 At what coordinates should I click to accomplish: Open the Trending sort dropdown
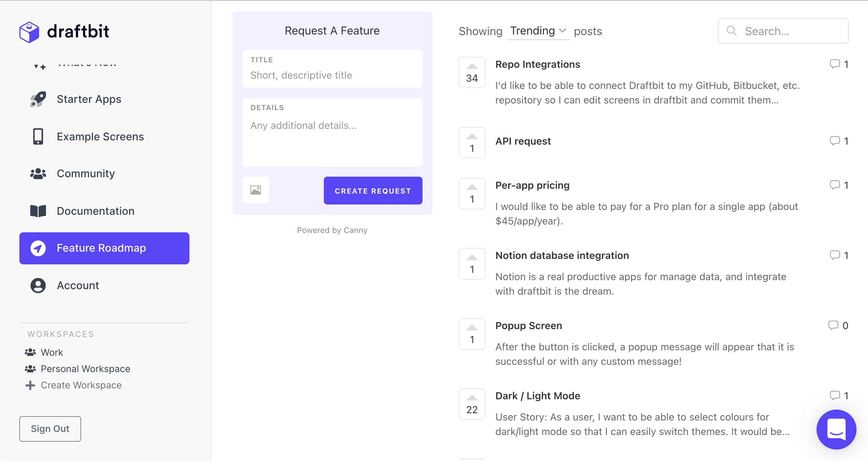click(x=538, y=31)
